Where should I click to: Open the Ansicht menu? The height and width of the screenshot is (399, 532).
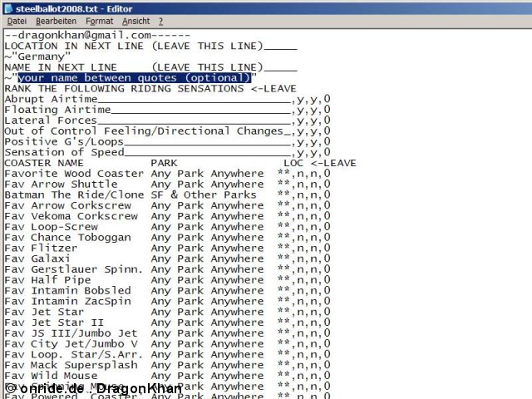click(135, 22)
